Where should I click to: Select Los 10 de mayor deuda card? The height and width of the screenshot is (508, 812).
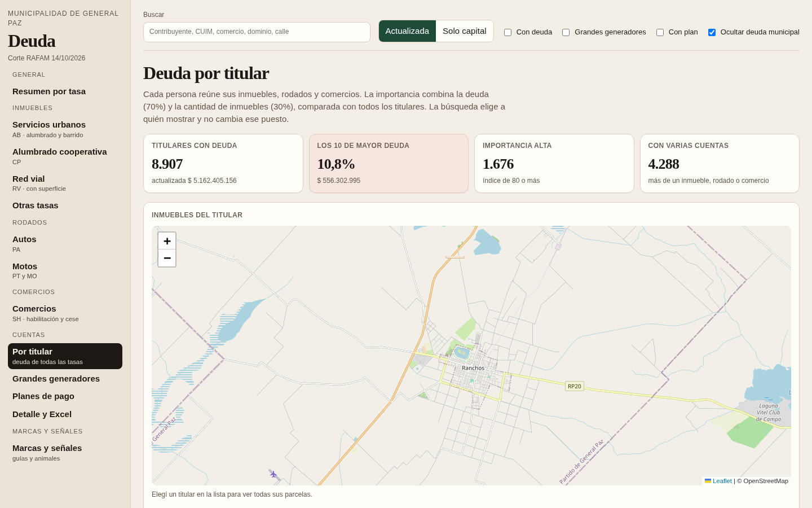point(389,163)
